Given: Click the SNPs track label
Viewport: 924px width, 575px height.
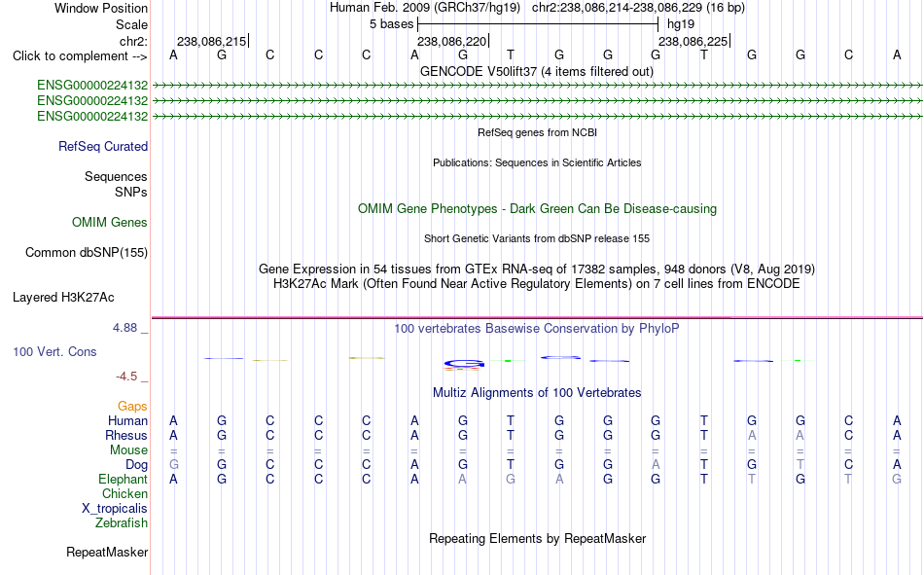Looking at the screenshot, I should point(131,193).
